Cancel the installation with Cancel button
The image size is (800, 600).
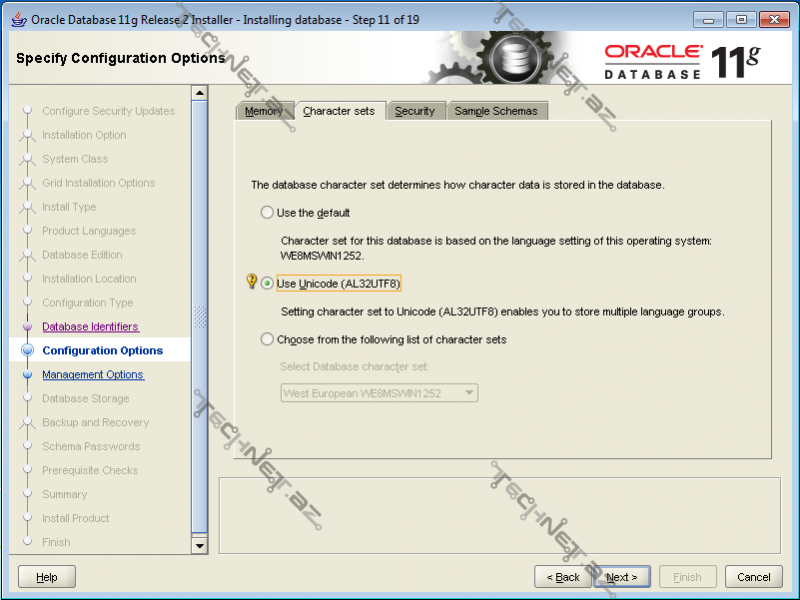pyautogui.click(x=753, y=577)
